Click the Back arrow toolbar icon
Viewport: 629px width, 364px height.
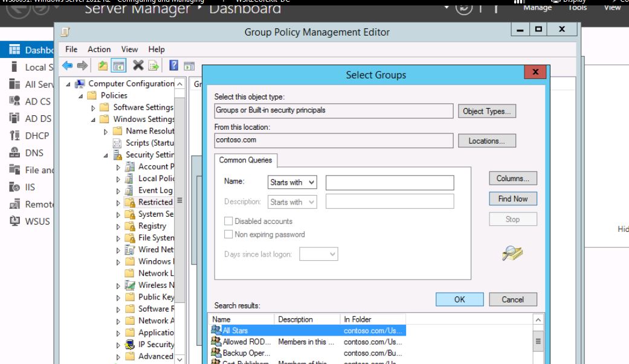68,65
